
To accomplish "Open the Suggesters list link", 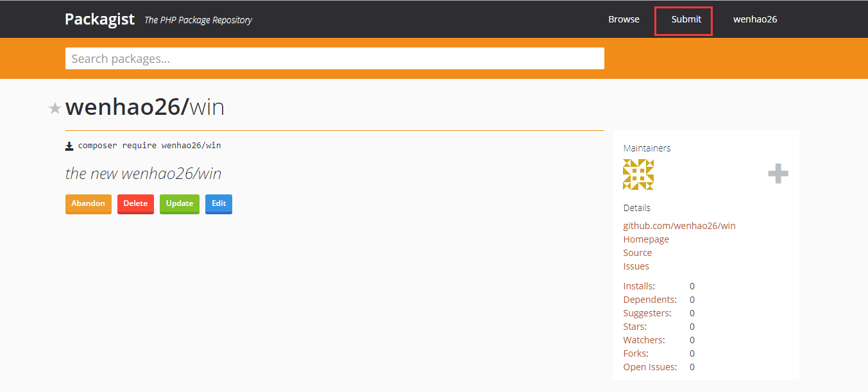I will 647,313.
